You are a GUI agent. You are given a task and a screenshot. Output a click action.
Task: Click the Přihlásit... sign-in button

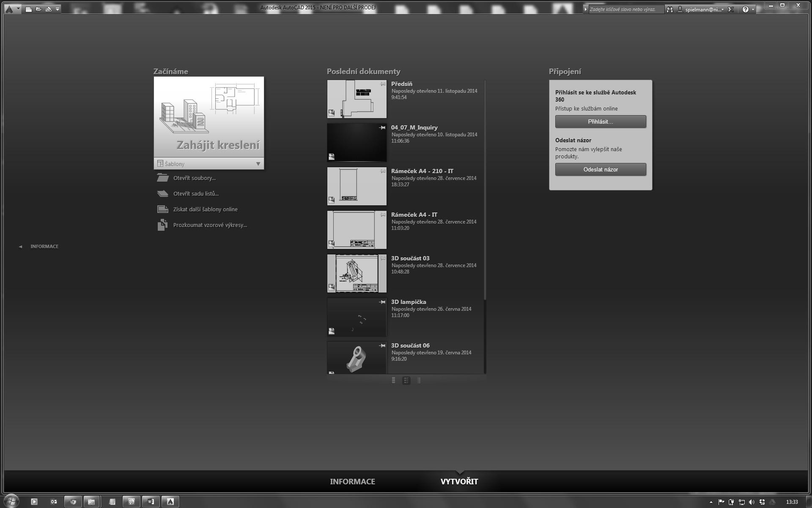(x=600, y=121)
